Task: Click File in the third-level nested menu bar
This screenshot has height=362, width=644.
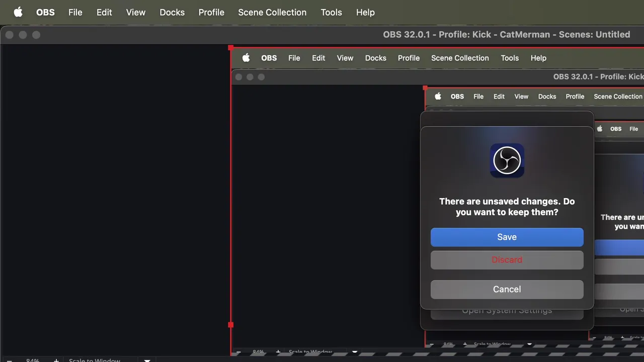Action: pyautogui.click(x=478, y=97)
